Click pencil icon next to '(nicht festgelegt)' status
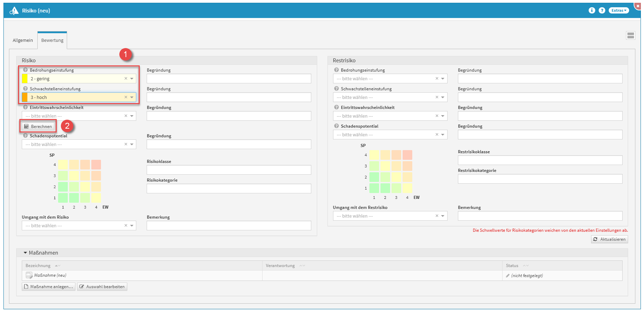The image size is (644, 312). coord(508,276)
